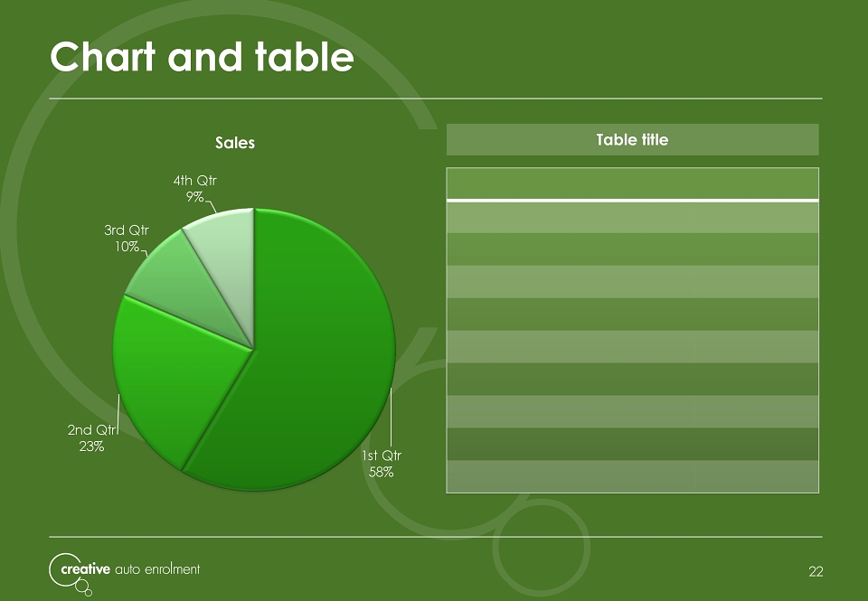
Task: Click the small circle graphic at bottom
Action: (x=542, y=547)
